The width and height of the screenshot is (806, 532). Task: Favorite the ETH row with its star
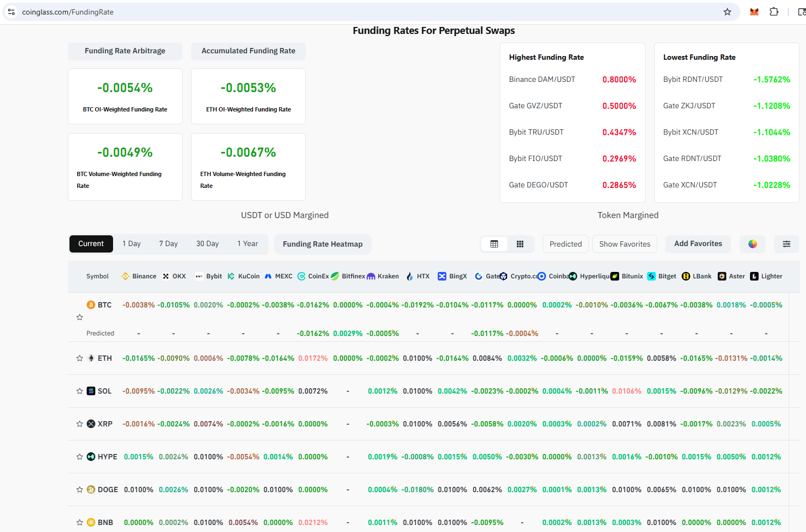click(x=80, y=358)
